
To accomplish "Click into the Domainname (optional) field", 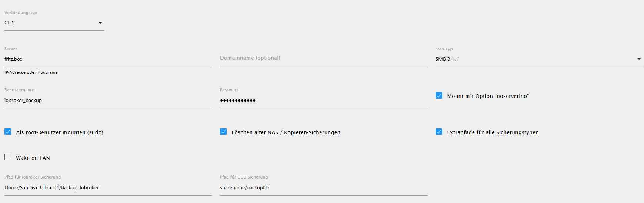I will (324, 59).
